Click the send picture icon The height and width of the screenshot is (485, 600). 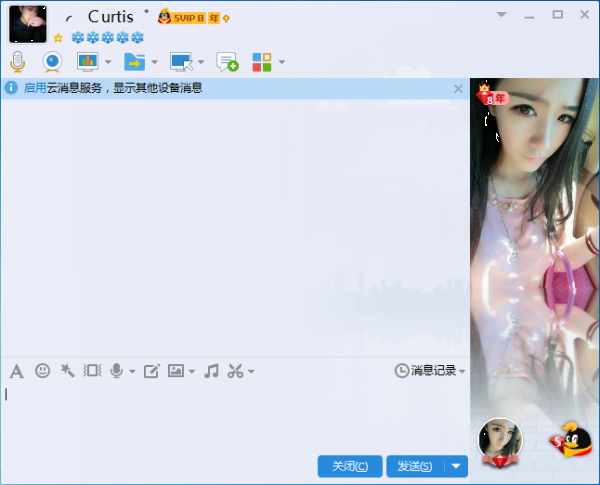176,371
